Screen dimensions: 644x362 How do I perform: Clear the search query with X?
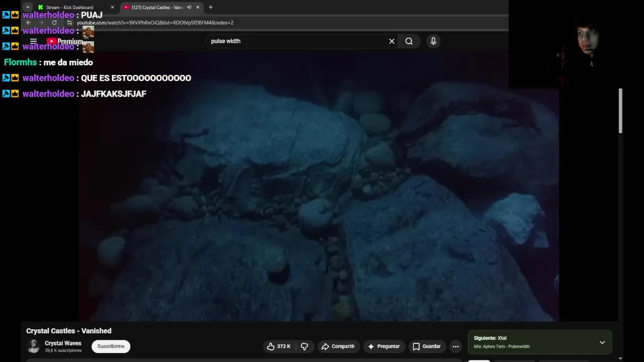tap(392, 41)
